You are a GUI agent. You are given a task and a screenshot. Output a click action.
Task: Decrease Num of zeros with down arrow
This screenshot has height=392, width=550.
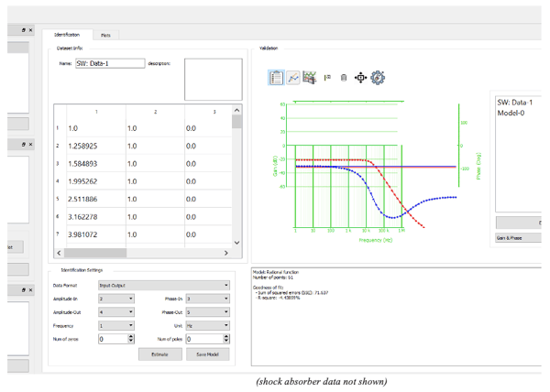[x=131, y=342]
